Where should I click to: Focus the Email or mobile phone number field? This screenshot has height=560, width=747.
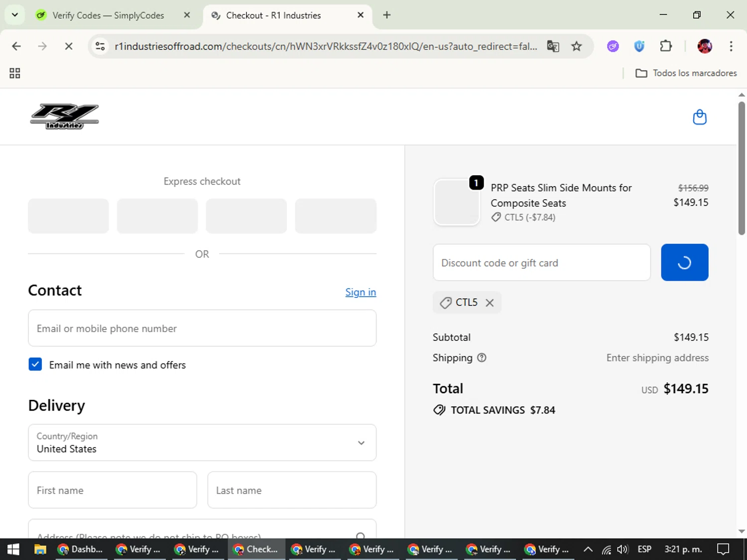click(x=202, y=328)
